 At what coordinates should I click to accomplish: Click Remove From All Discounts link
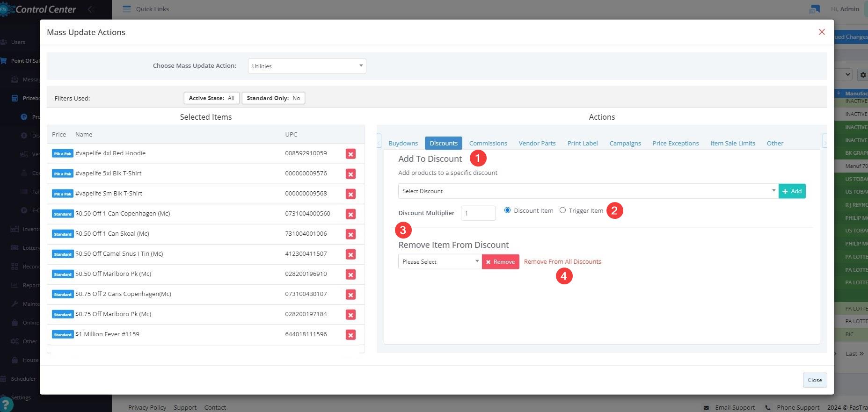(x=562, y=261)
